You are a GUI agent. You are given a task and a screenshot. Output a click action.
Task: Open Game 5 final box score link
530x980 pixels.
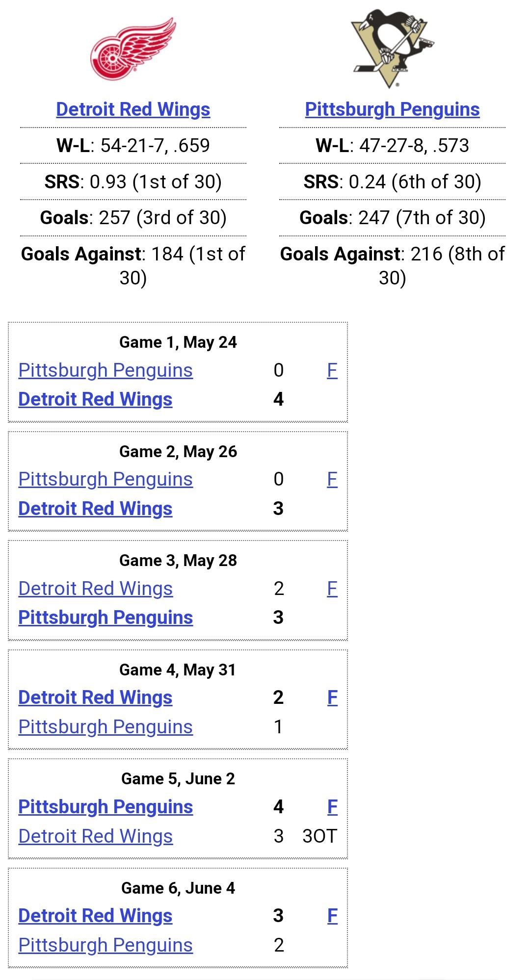(x=332, y=807)
